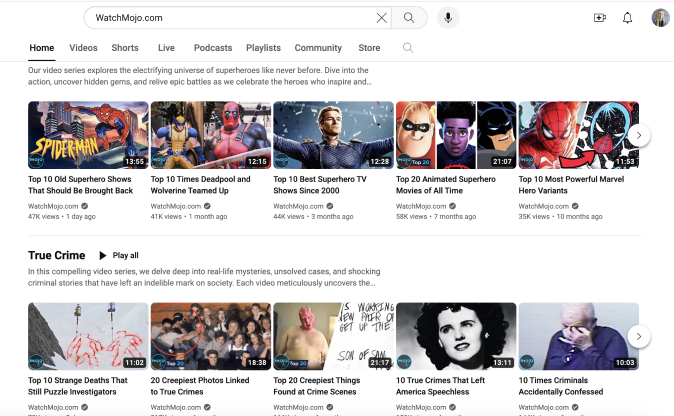
Task: Open the account avatar menu
Action: (x=660, y=18)
